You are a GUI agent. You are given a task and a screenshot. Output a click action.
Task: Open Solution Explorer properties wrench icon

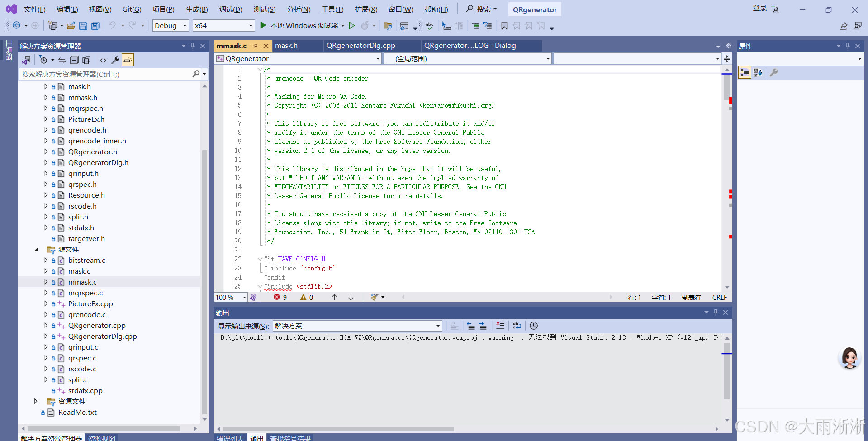(115, 60)
